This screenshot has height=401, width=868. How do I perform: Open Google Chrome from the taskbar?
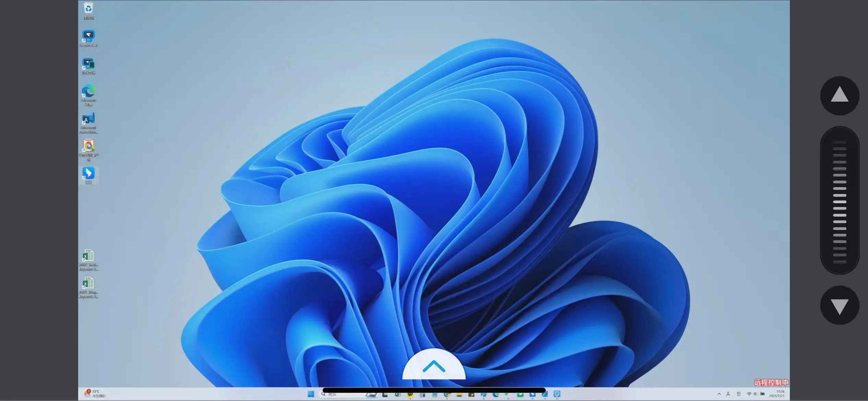(x=447, y=394)
